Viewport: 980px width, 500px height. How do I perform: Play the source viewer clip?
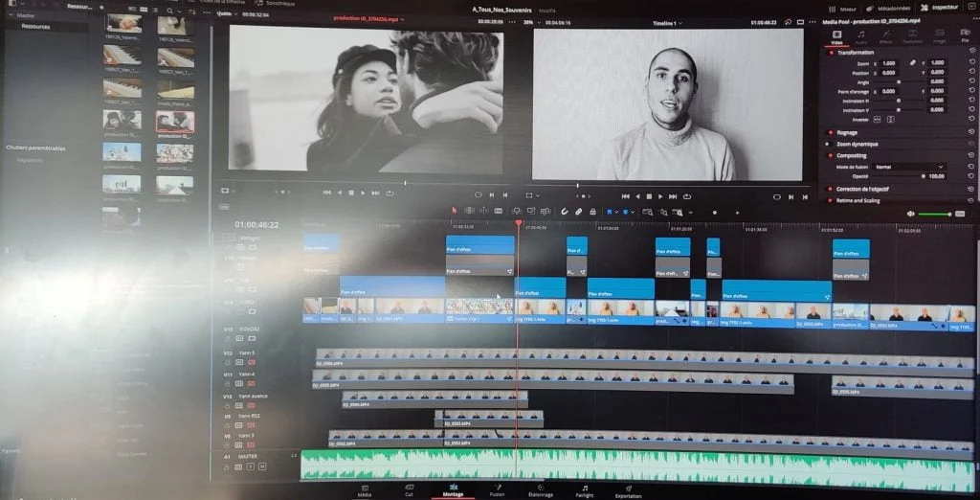tap(363, 193)
